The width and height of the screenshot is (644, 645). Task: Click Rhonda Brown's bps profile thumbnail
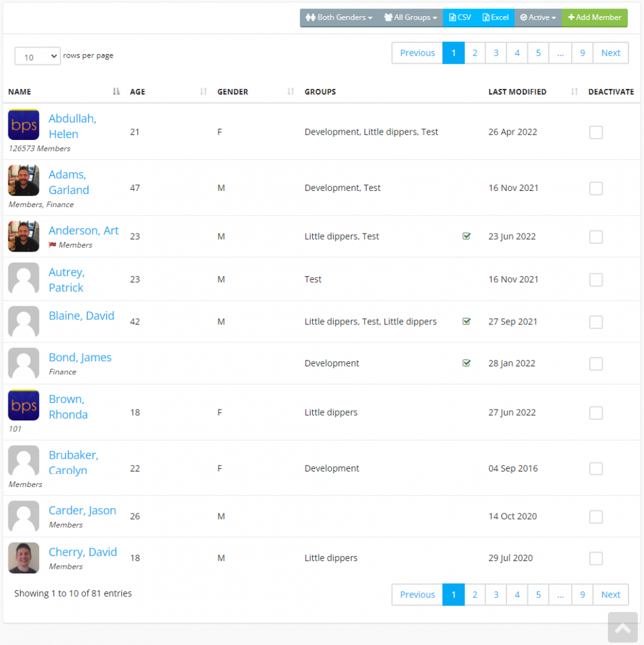click(x=23, y=405)
